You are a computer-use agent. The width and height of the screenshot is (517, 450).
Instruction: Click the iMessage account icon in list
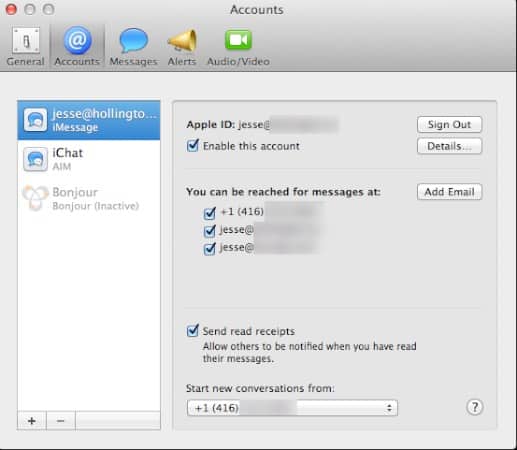[35, 120]
